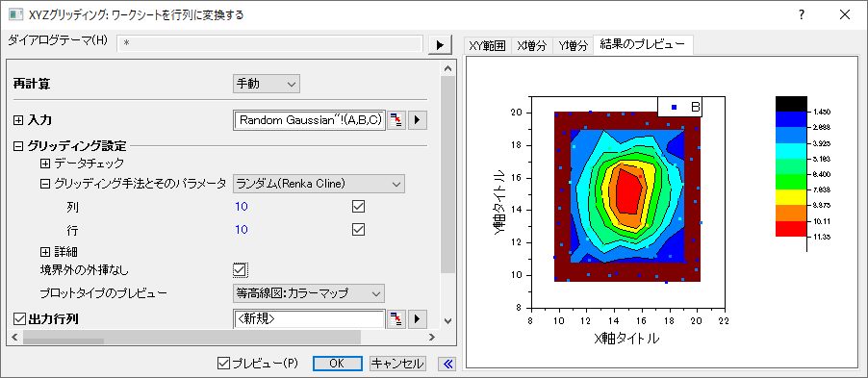Open the 再計算 dropdown set to 手動
The height and width of the screenshot is (378, 868).
[267, 84]
